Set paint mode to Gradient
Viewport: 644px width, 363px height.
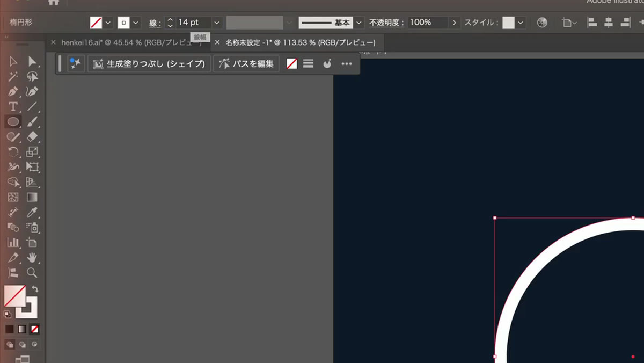coord(22,329)
